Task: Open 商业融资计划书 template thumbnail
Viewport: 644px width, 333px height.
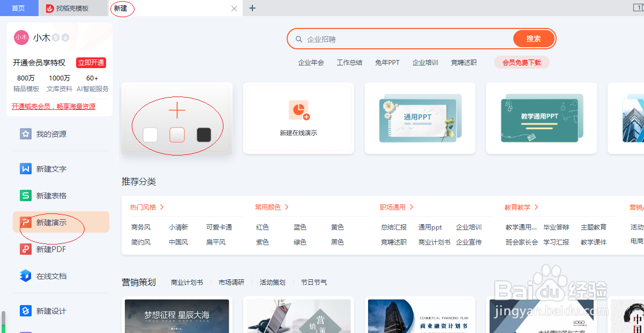Action: point(420,316)
